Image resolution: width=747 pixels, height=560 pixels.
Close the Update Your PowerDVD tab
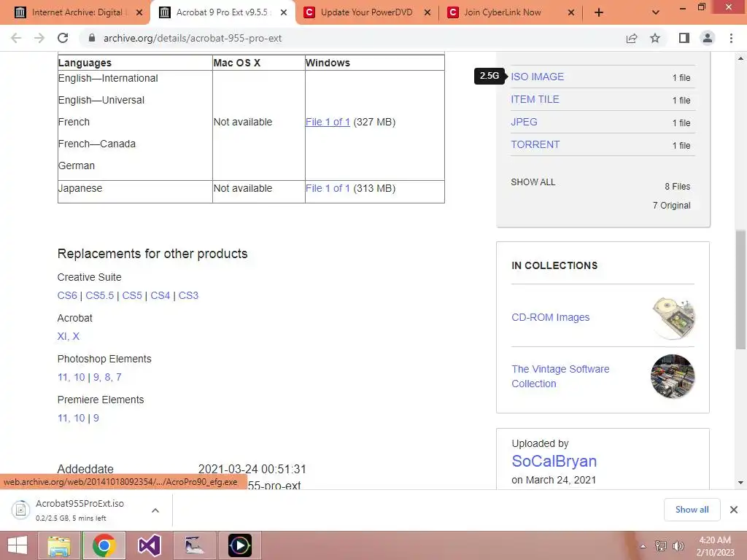[x=427, y=12]
